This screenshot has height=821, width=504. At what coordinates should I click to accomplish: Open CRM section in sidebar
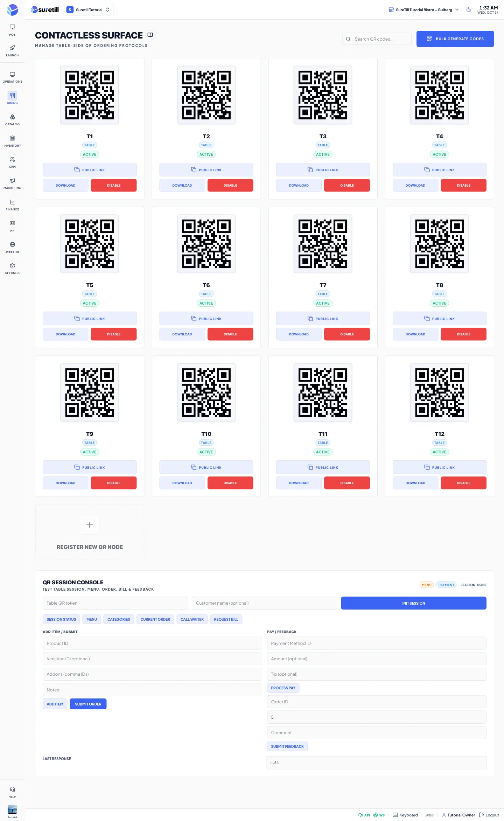click(12, 162)
